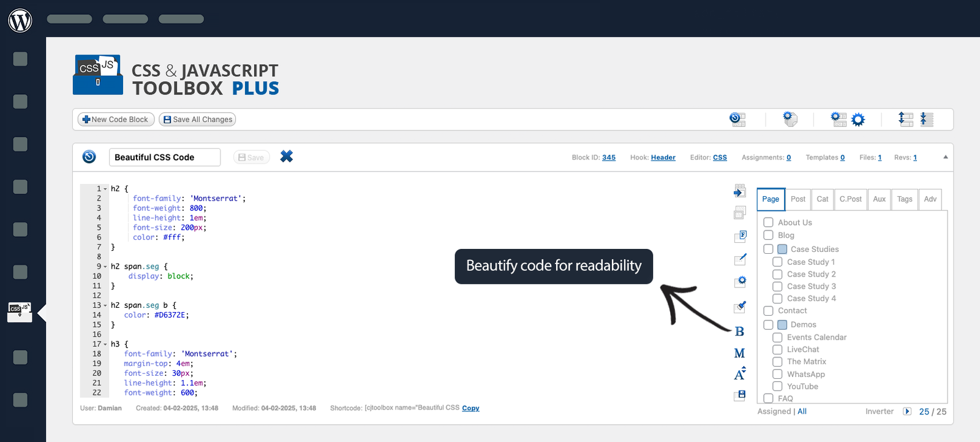
Task: Click the Inverter arrow button
Action: pyautogui.click(x=907, y=411)
